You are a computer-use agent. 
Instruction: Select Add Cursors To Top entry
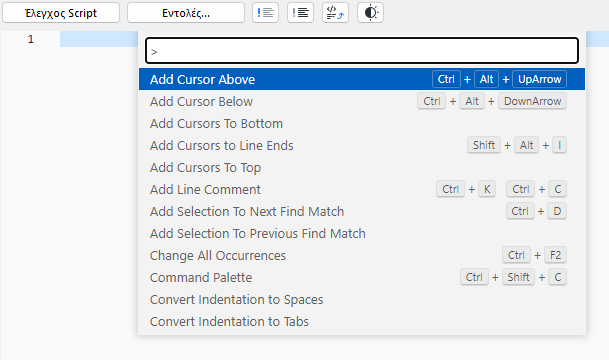coord(362,167)
